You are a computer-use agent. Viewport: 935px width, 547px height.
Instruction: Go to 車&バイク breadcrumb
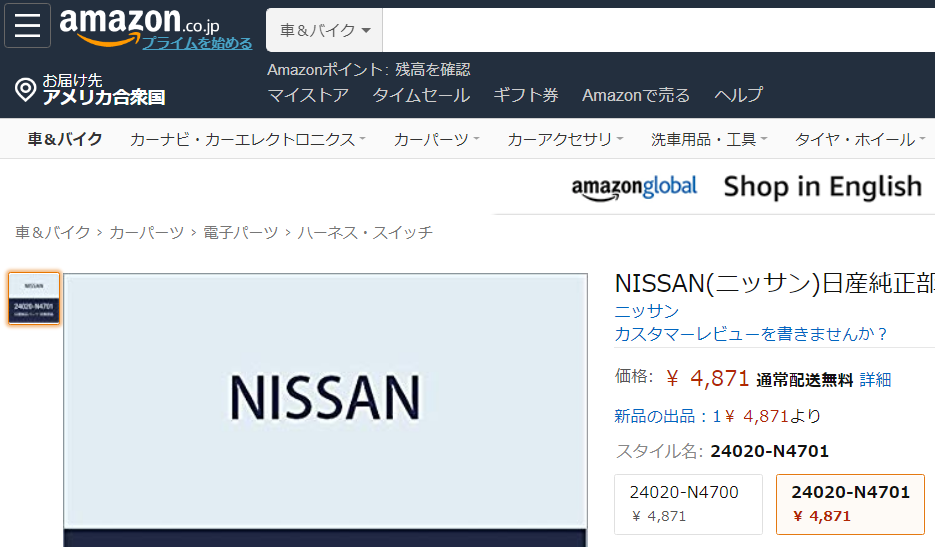[52, 232]
